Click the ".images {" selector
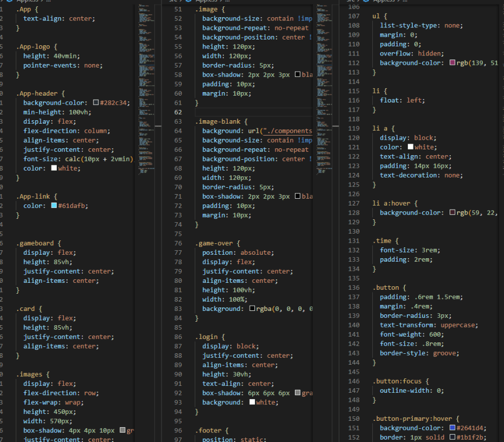Viewport: 504px width, 442px height. [x=33, y=374]
